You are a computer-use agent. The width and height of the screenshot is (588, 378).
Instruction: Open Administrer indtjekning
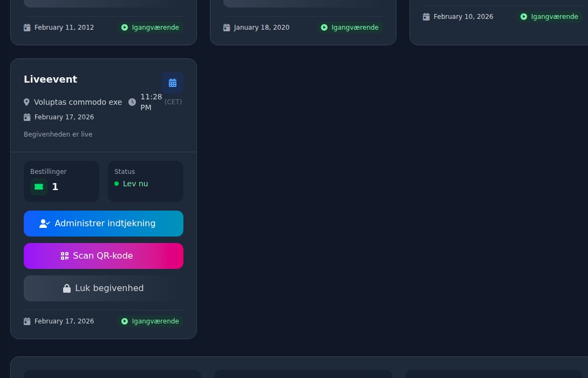click(104, 224)
